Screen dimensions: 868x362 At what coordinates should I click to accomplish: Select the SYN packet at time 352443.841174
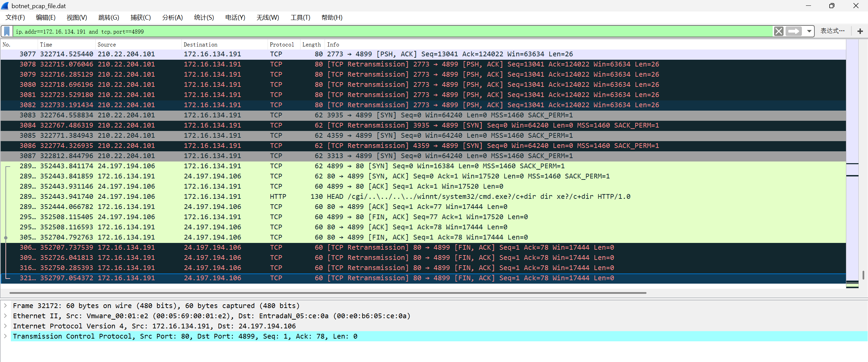point(423,166)
